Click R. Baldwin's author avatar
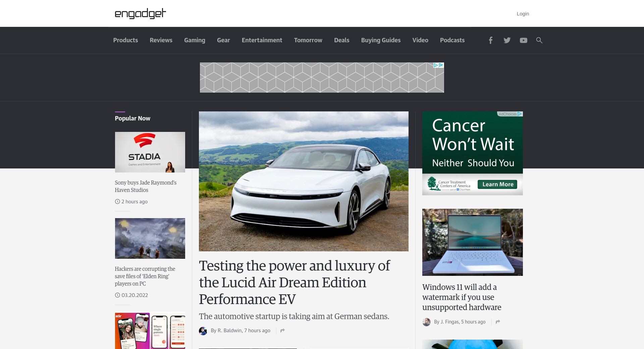Image resolution: width=644 pixels, height=349 pixels. (x=203, y=331)
